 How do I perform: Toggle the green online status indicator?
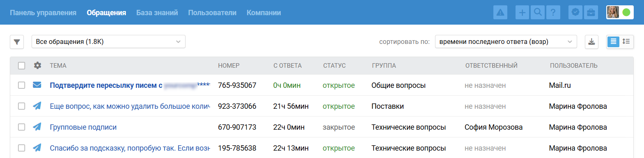pyautogui.click(x=626, y=12)
